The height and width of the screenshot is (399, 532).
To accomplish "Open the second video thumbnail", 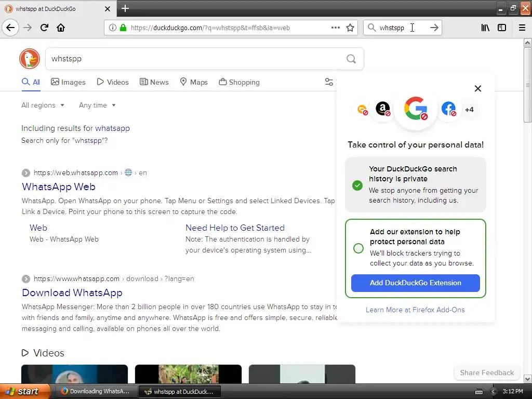I will click(x=188, y=374).
